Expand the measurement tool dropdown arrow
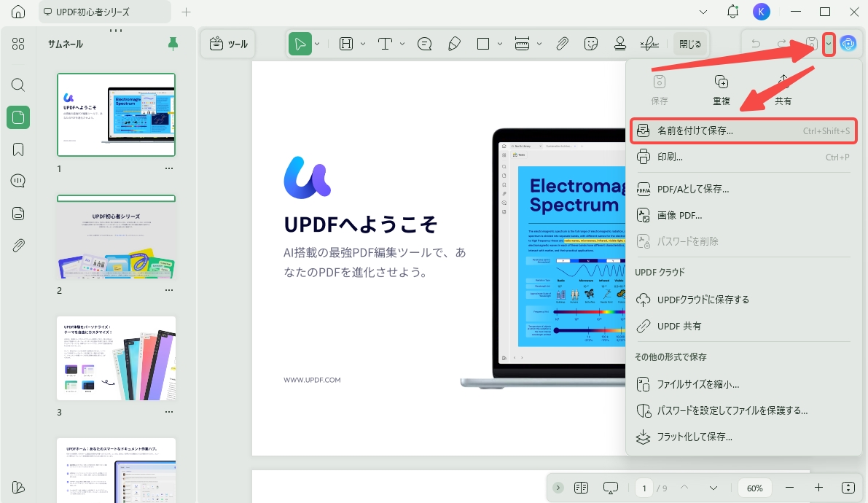Viewport: 868px width, 503px height. click(x=539, y=44)
